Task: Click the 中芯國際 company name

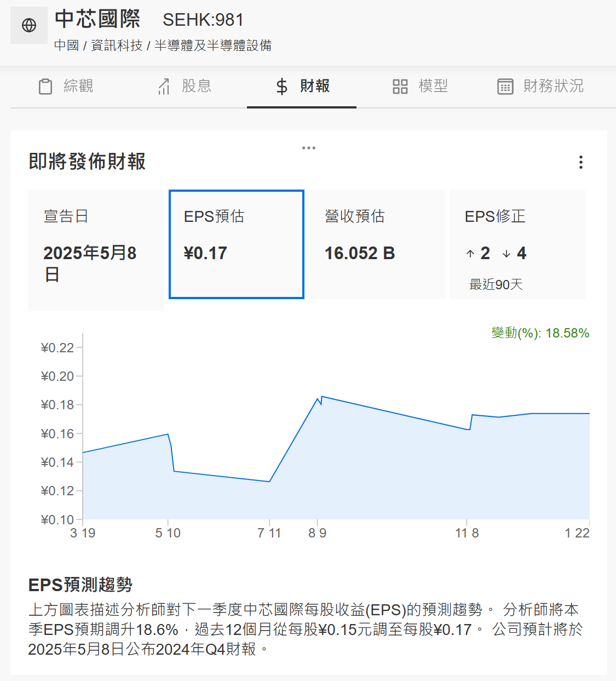Action: pos(97,19)
